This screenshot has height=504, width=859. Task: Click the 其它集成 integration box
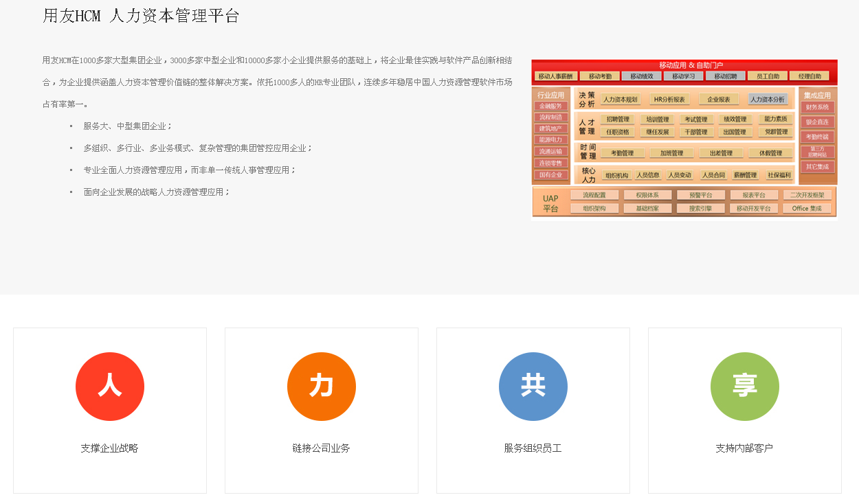[x=818, y=167]
